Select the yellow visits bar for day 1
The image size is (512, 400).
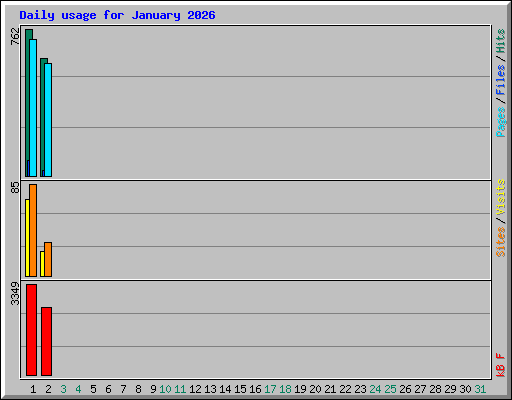(x=27, y=238)
